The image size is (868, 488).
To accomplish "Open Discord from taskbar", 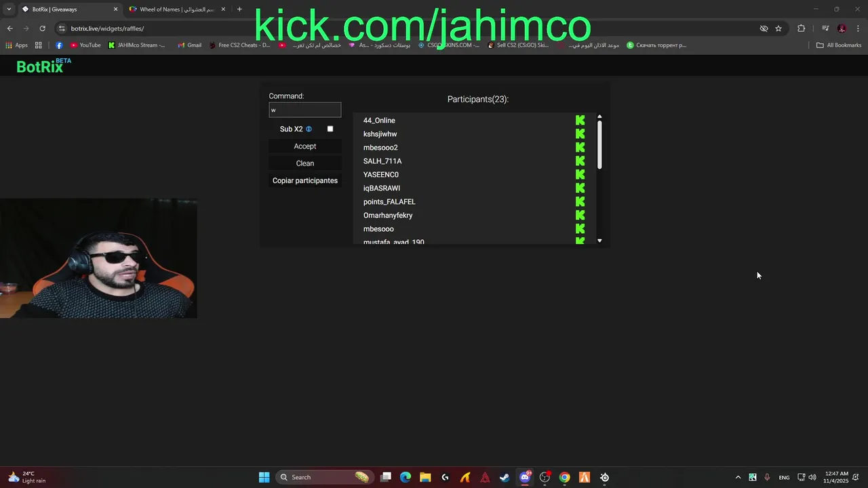I will point(524,477).
